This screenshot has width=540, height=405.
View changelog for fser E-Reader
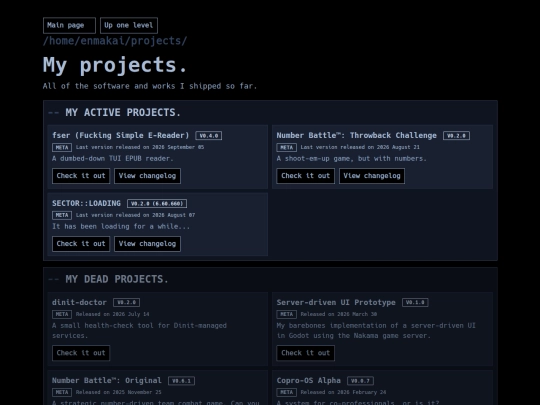147,176
